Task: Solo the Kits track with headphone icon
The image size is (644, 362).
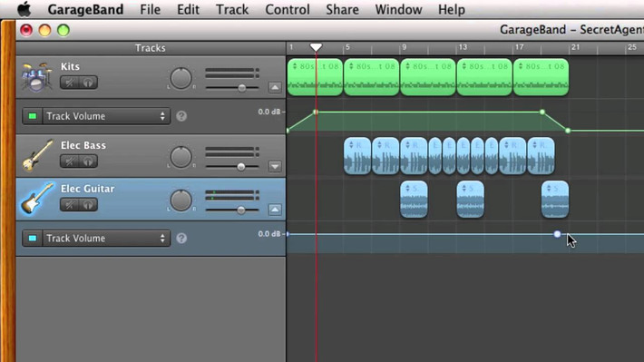Action: point(88,83)
